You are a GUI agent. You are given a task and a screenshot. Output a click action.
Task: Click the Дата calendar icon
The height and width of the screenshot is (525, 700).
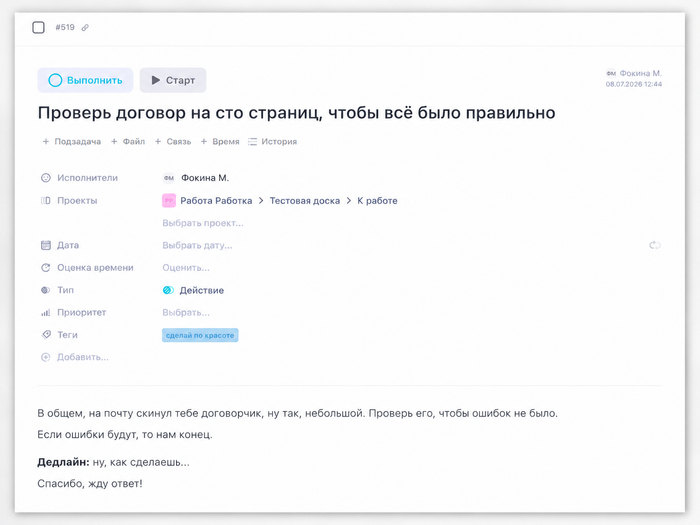click(x=46, y=245)
